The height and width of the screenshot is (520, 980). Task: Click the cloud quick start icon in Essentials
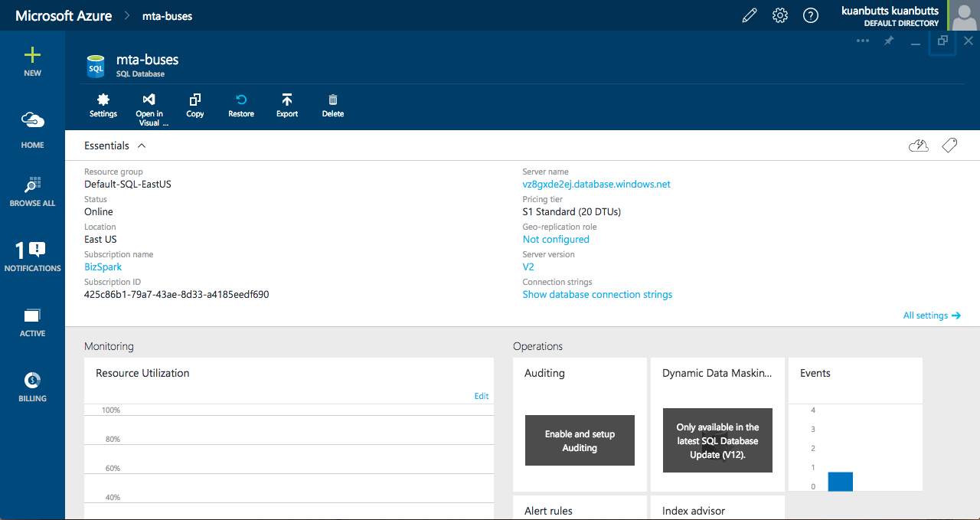(x=918, y=146)
